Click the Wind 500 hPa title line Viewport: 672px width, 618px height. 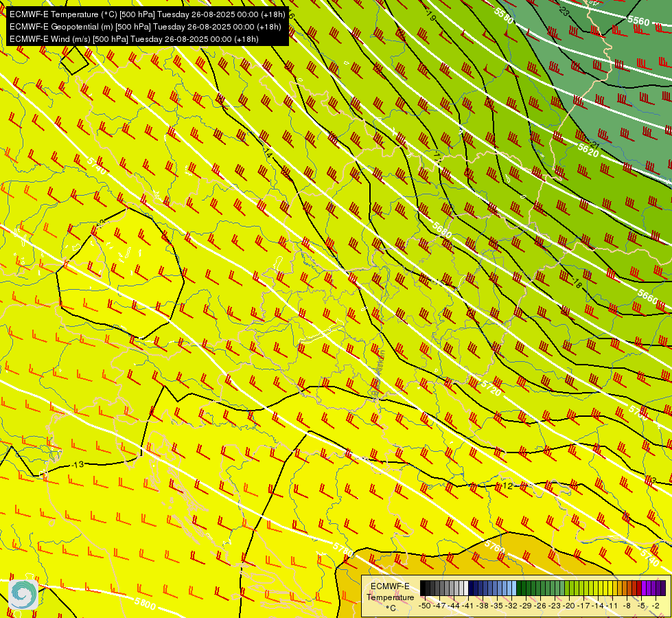tap(134, 39)
